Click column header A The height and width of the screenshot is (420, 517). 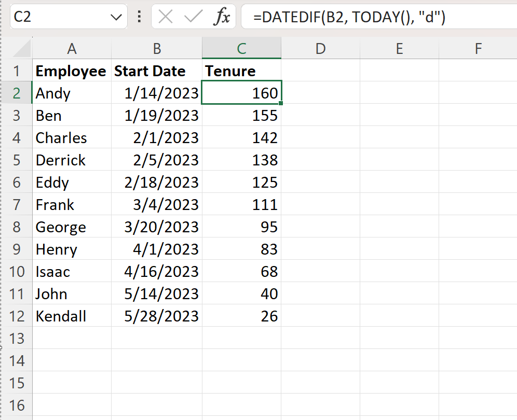coord(72,48)
